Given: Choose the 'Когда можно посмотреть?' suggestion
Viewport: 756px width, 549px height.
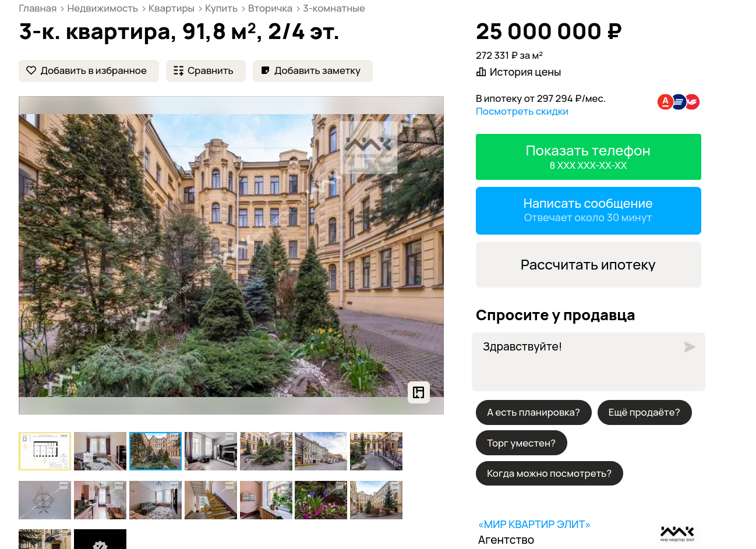Looking at the screenshot, I should click(549, 473).
